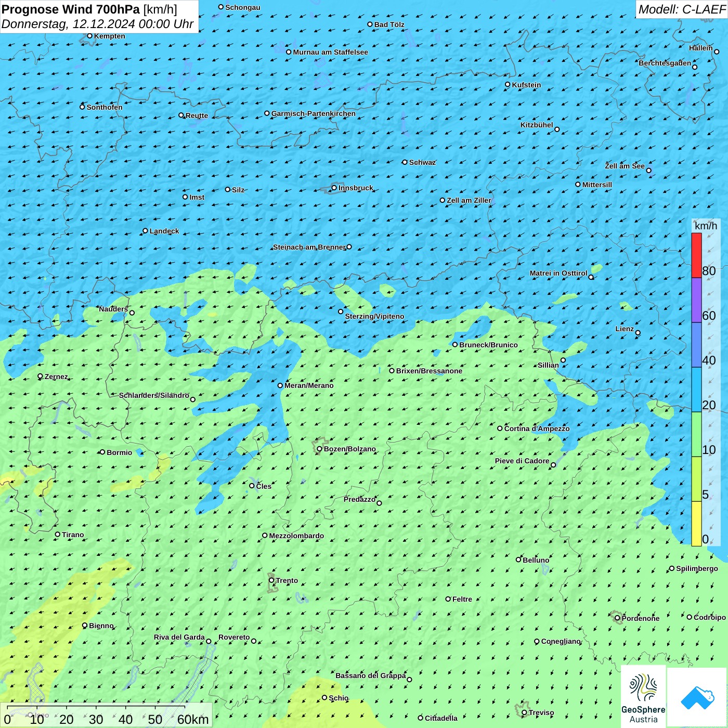This screenshot has height=728, width=728.
Task: Select the yellow 0 km/h legend color
Action: click(696, 523)
